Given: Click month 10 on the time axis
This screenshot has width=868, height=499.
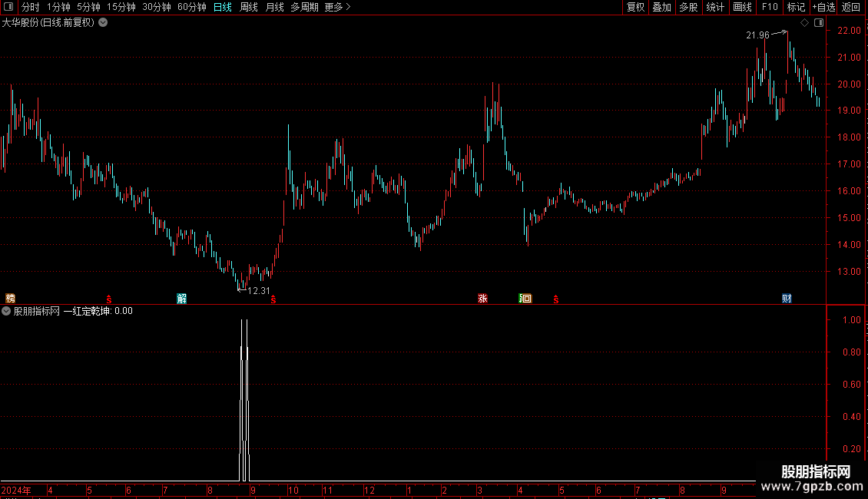Looking at the screenshot, I should pyautogui.click(x=293, y=491).
